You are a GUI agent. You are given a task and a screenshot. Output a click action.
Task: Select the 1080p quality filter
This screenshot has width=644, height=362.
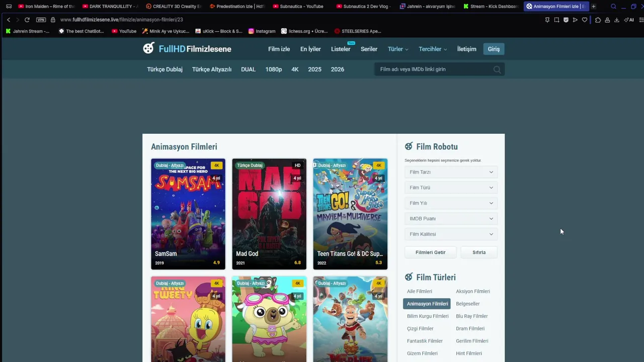click(x=274, y=69)
